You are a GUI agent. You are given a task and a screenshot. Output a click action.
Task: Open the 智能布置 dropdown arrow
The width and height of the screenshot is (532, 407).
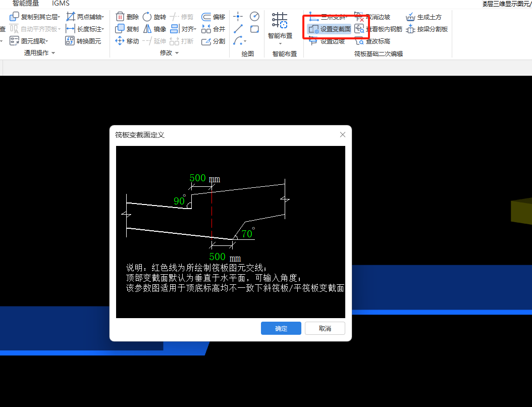click(280, 43)
